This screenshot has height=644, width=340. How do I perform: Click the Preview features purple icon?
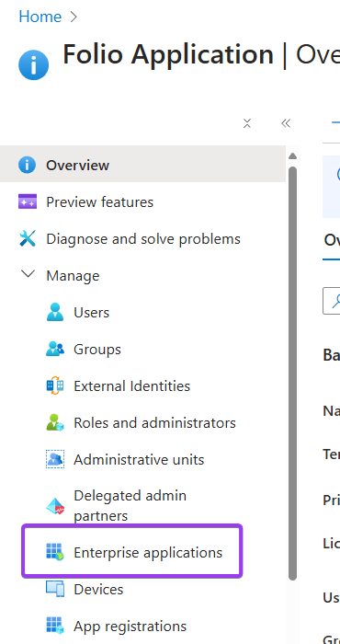[x=28, y=201]
